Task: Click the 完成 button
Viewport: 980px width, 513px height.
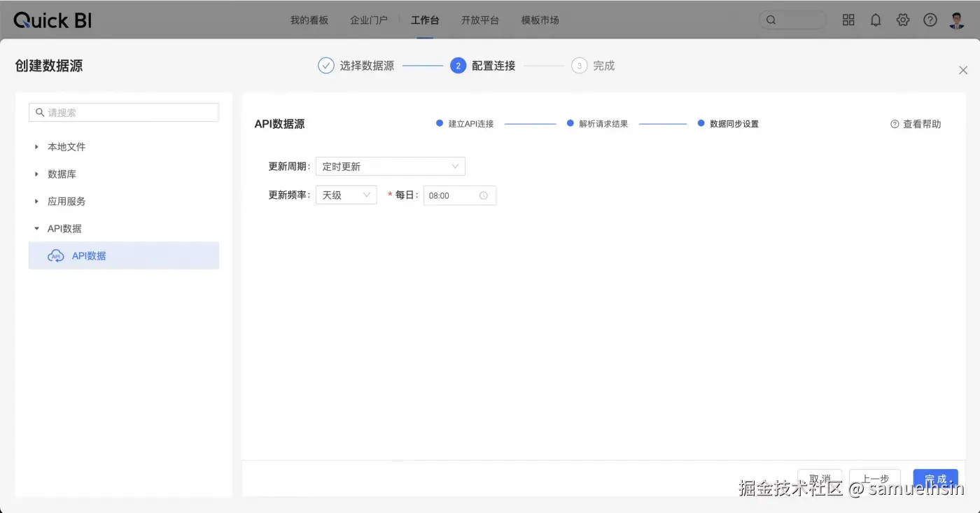Action: (x=935, y=479)
